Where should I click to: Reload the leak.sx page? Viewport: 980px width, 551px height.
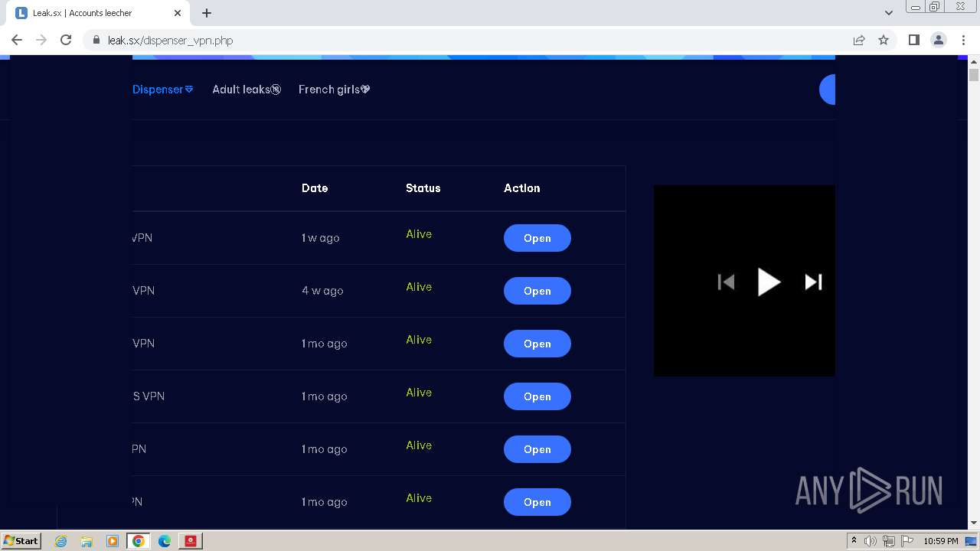(x=66, y=40)
